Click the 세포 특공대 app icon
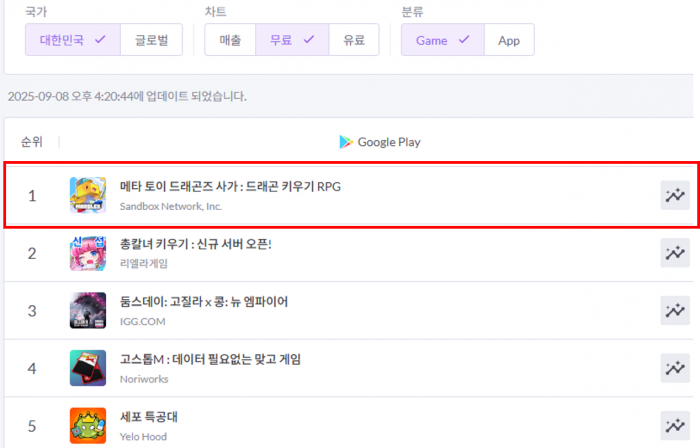This screenshot has height=448, width=700. [x=88, y=426]
